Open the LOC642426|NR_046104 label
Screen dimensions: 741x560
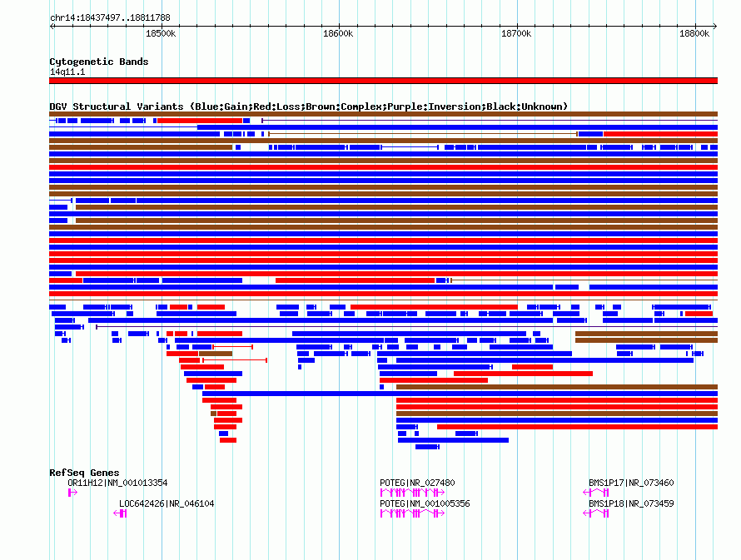[x=167, y=503]
